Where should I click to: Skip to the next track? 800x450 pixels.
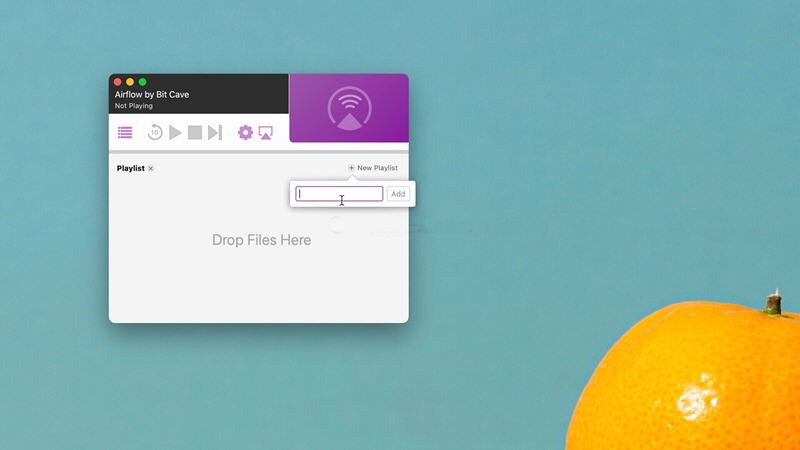(215, 133)
